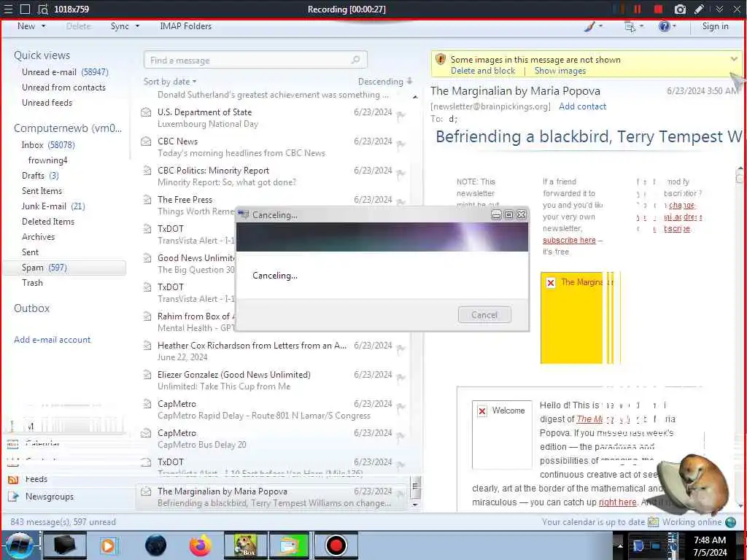Click the Working online globe icon
747x560 pixels.
point(731,522)
